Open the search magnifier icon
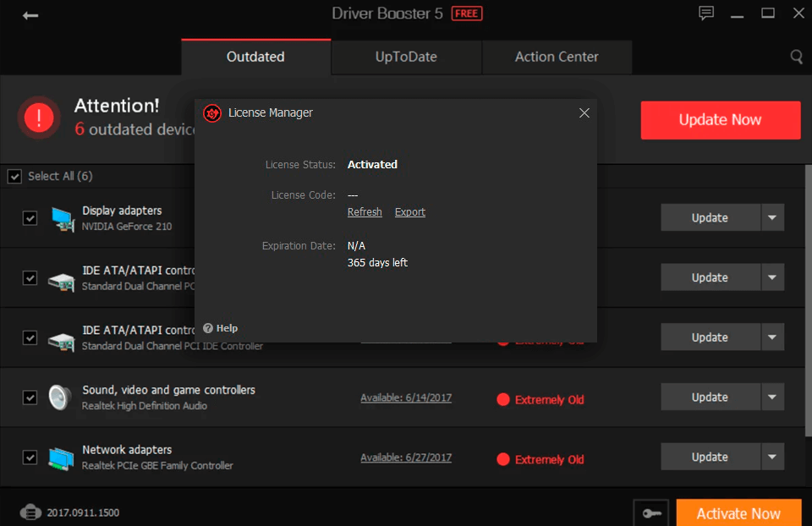The image size is (812, 526). [x=797, y=57]
